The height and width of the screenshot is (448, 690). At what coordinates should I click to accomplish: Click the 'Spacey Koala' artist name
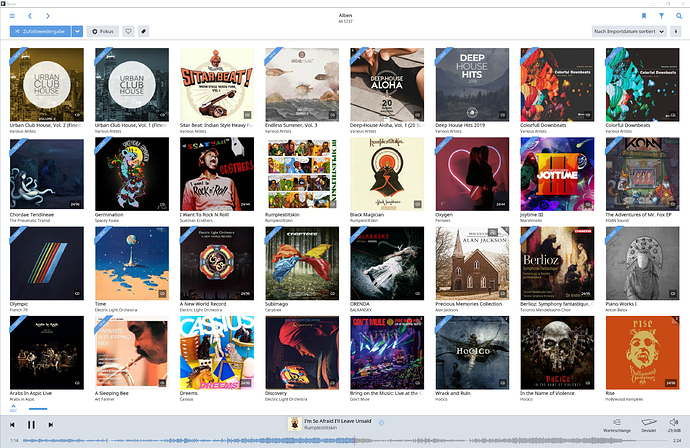[x=107, y=220]
